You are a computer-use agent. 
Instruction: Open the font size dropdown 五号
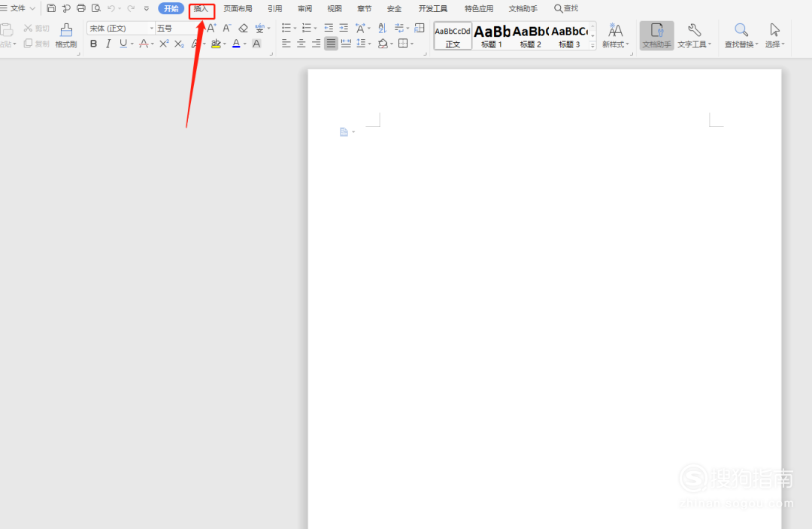176,28
